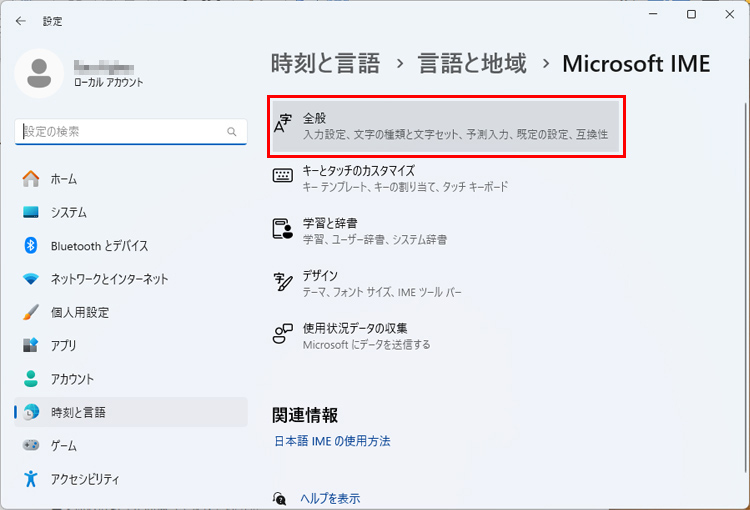Go to 時刻と言語 in the breadcrumb
This screenshot has width=750, height=510.
(325, 64)
